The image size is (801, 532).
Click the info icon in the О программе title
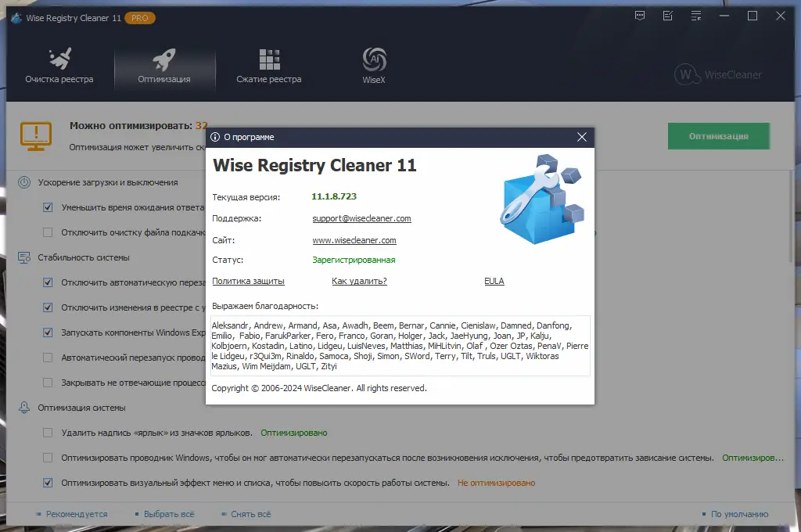point(215,137)
